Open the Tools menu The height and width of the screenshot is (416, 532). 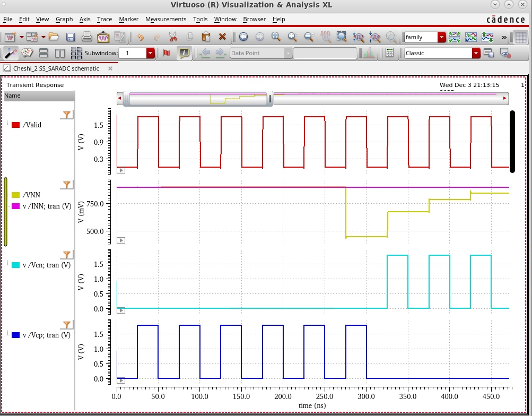200,19
